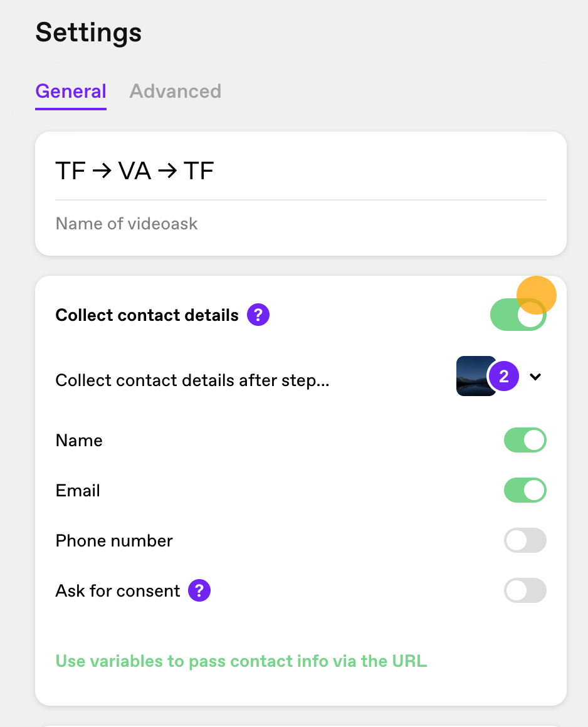Viewport: 588px width, 727px height.
Task: Click the Email field label
Action: (78, 491)
